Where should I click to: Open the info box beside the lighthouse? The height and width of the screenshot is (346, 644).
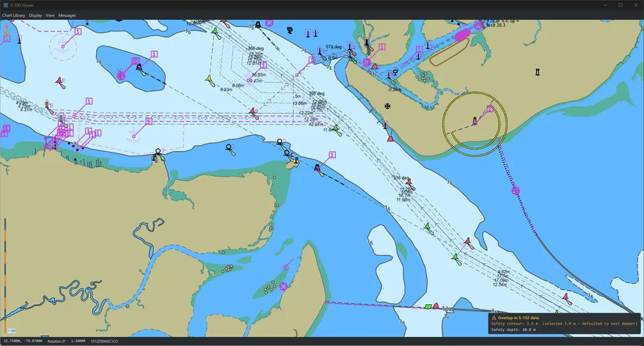pos(489,109)
